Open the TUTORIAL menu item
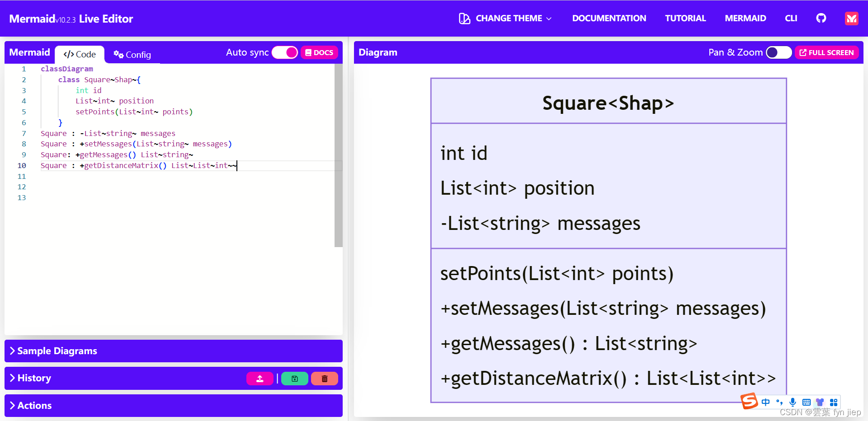The width and height of the screenshot is (868, 421). (x=685, y=18)
